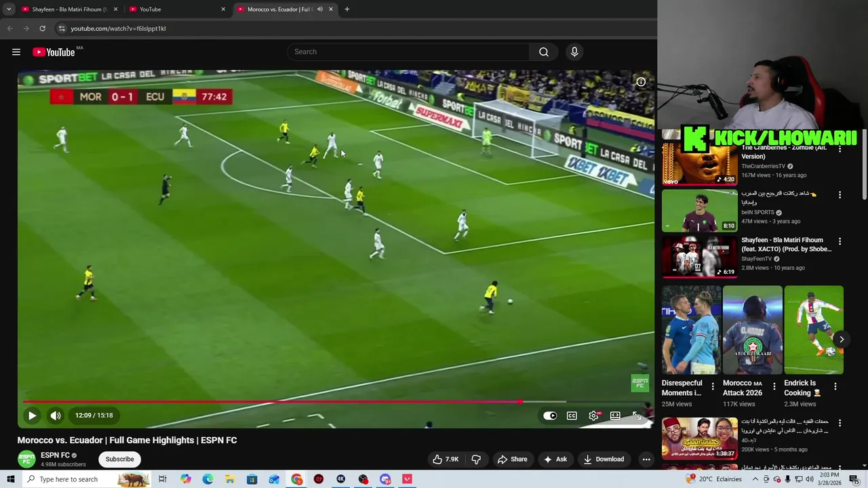The height and width of the screenshot is (488, 868).
Task: Focus the YouTube search field
Action: click(409, 52)
